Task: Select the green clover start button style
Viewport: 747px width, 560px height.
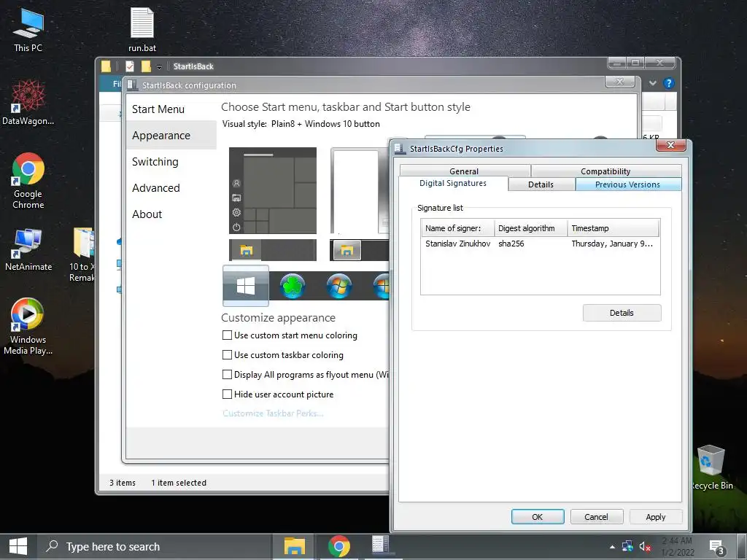Action: click(293, 286)
